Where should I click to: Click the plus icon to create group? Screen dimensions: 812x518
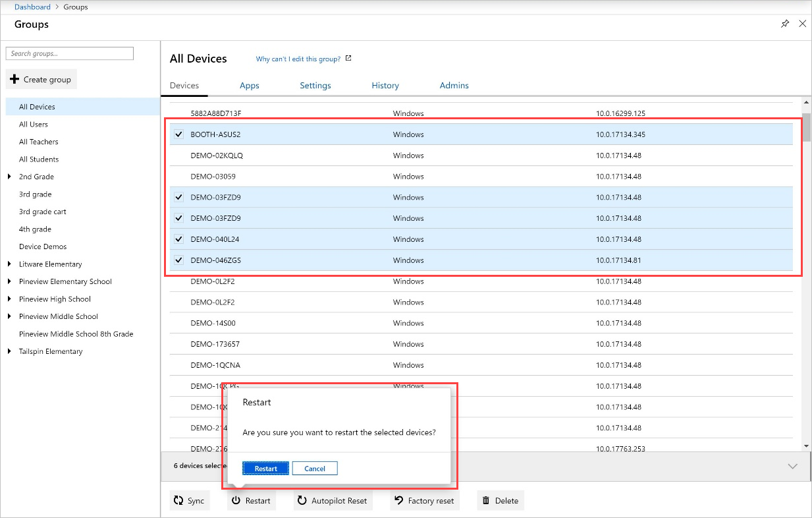[x=14, y=80]
